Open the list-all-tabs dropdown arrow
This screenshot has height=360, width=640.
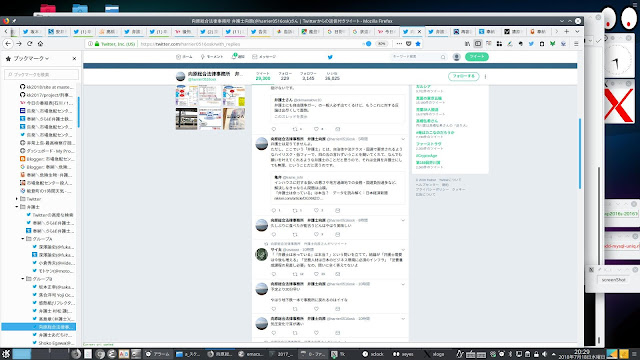coord(577,31)
